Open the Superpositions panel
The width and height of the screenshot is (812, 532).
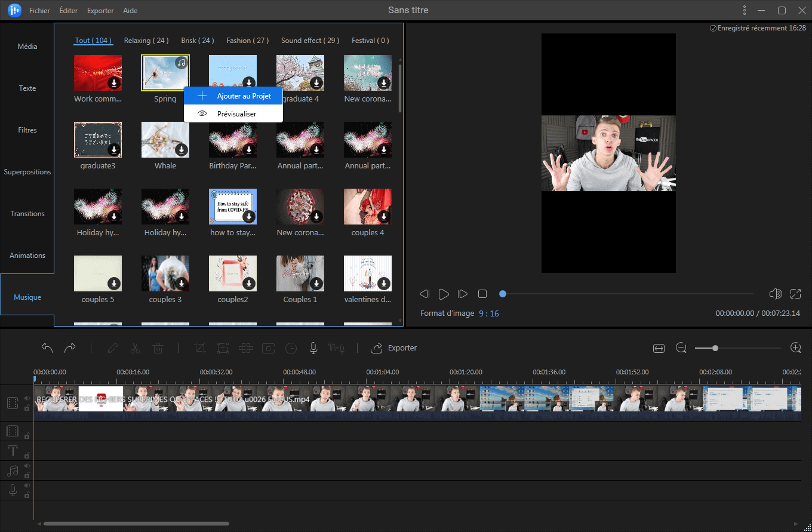tap(27, 172)
